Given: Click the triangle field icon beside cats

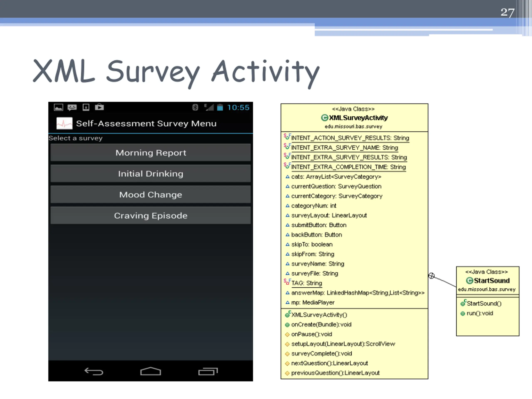Looking at the screenshot, I should pos(287,177).
